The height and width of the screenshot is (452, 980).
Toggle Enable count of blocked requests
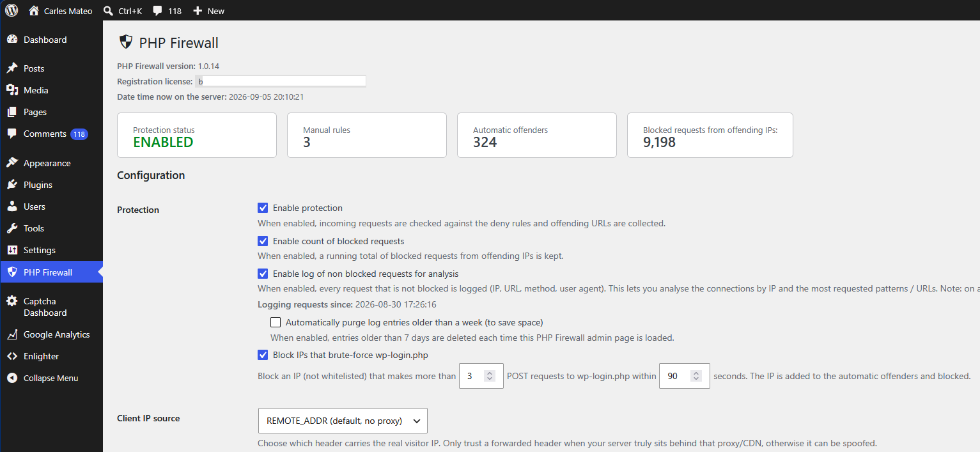pyautogui.click(x=263, y=241)
